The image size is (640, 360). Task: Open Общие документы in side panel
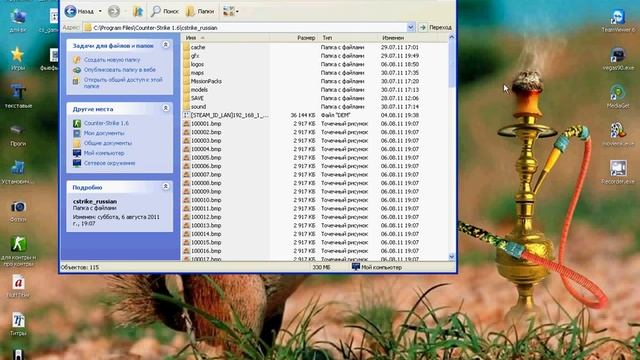point(108,143)
